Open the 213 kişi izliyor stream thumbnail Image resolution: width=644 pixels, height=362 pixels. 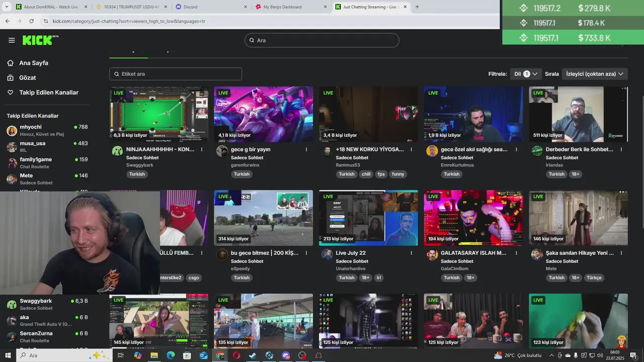click(368, 218)
